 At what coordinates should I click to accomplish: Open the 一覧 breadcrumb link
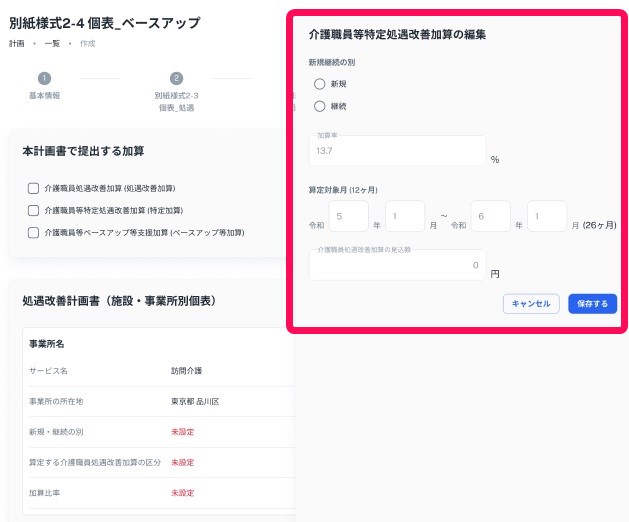coord(52,44)
